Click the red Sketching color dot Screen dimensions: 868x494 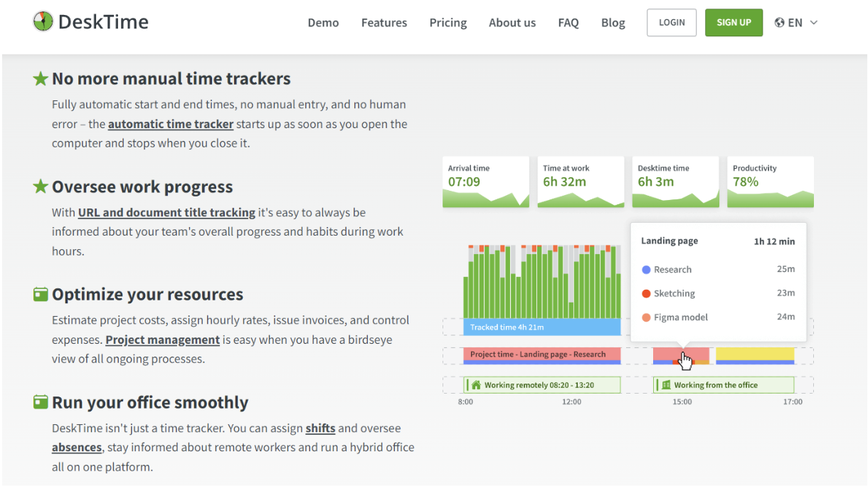646,293
